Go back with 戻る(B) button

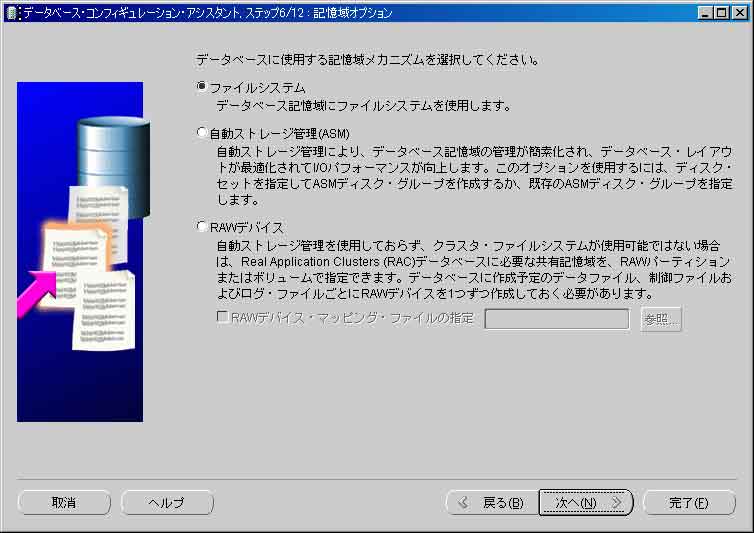[492, 503]
